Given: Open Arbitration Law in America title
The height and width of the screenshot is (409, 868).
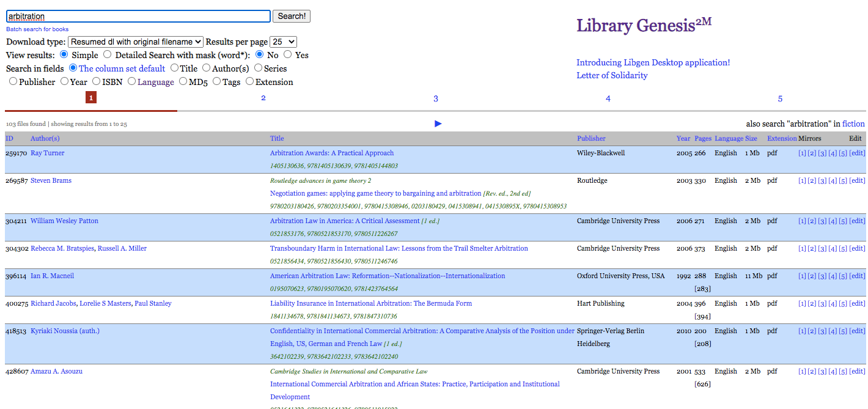Looking at the screenshot, I should [345, 221].
